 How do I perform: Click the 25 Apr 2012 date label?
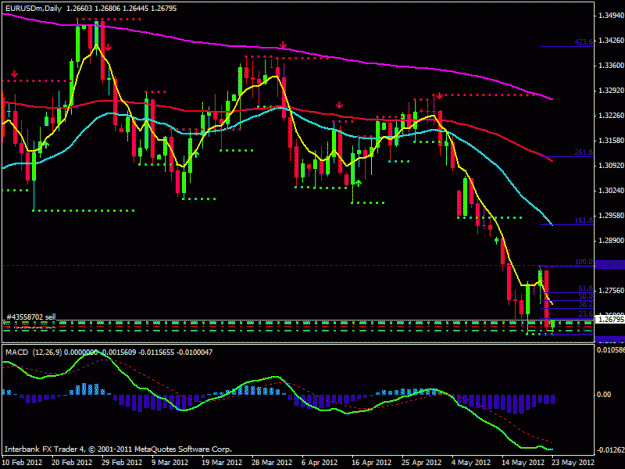(x=421, y=463)
